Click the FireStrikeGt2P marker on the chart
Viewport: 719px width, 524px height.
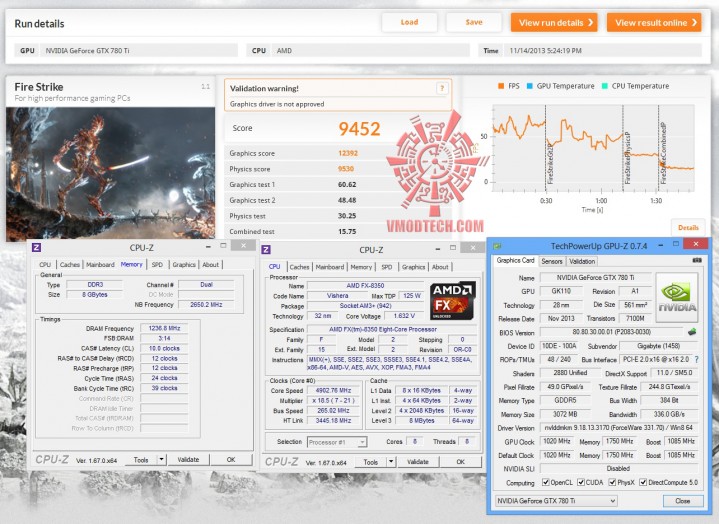550,164
